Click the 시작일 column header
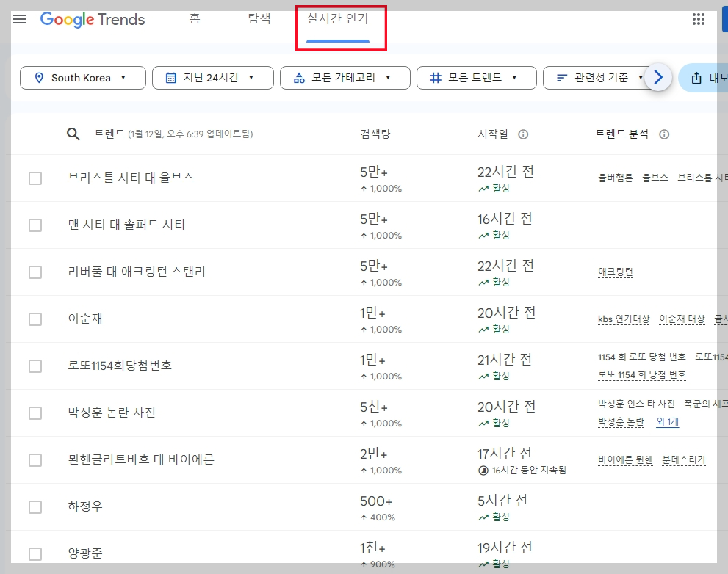The height and width of the screenshot is (574, 728). 493,134
